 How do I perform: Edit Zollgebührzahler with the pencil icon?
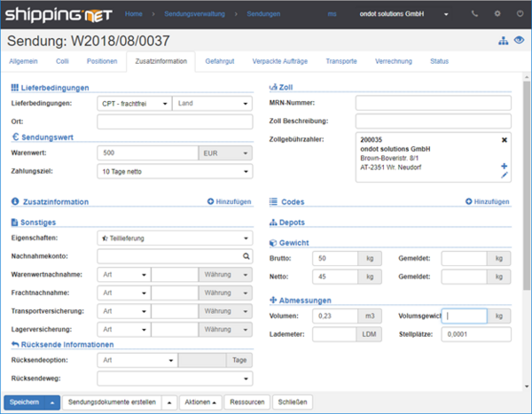click(505, 176)
